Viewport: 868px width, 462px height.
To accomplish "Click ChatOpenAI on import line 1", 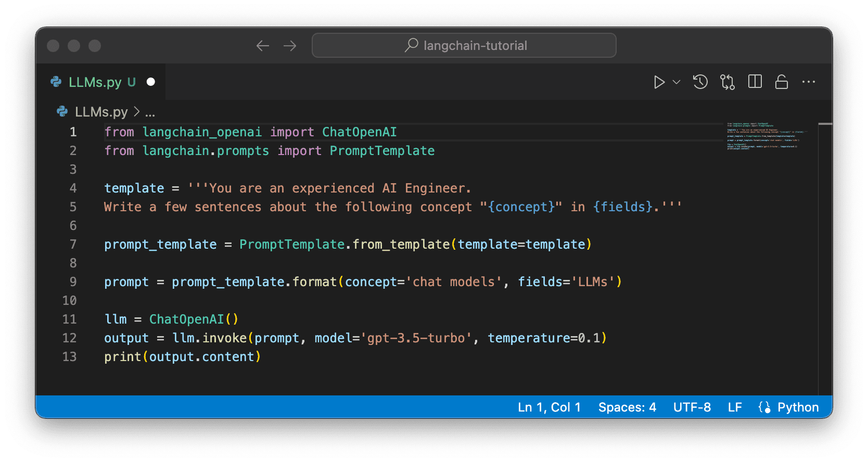I will point(360,132).
